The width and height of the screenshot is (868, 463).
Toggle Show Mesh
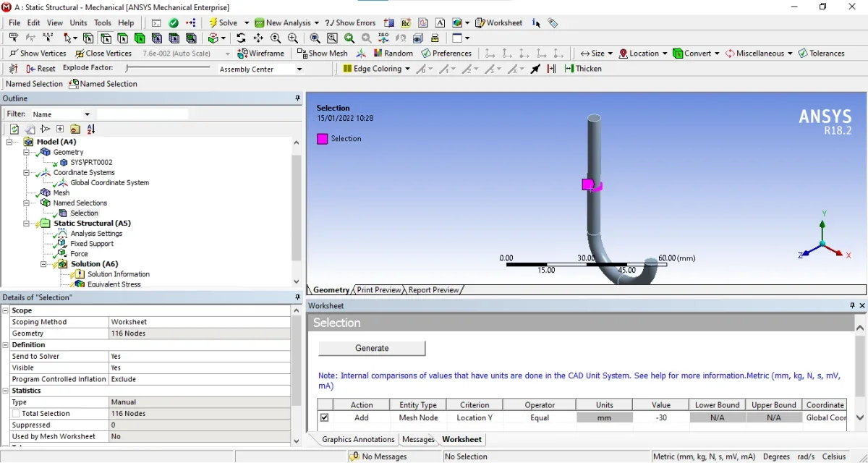pyautogui.click(x=323, y=54)
